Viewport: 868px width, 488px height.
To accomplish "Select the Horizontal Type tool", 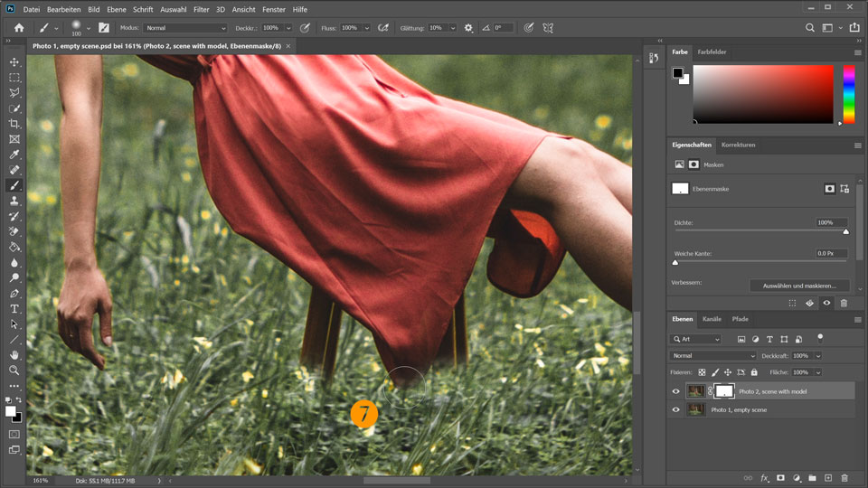I will click(14, 309).
